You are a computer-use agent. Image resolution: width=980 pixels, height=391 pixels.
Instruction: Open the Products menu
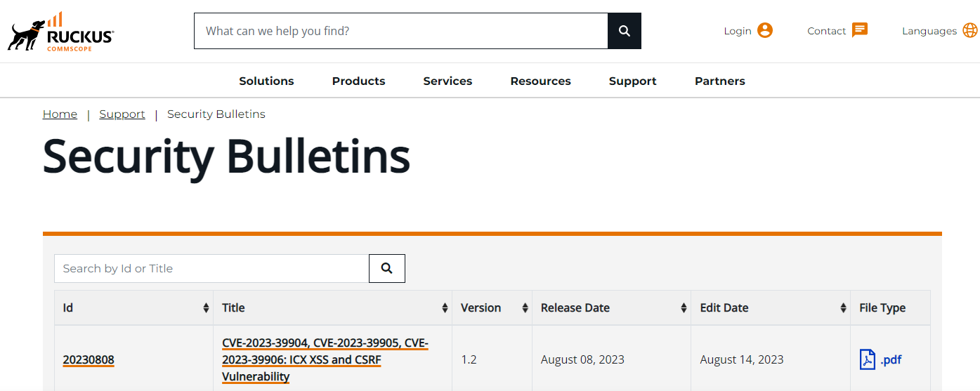[358, 81]
